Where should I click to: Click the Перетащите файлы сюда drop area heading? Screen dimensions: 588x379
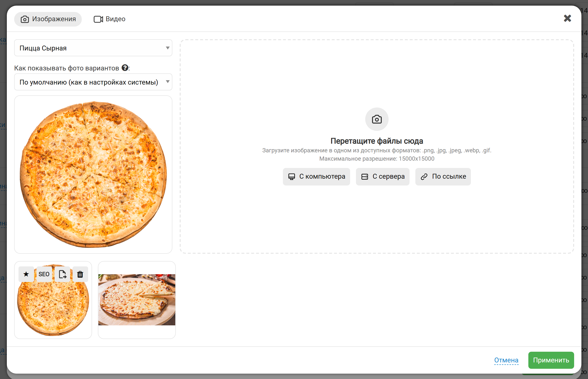377,141
